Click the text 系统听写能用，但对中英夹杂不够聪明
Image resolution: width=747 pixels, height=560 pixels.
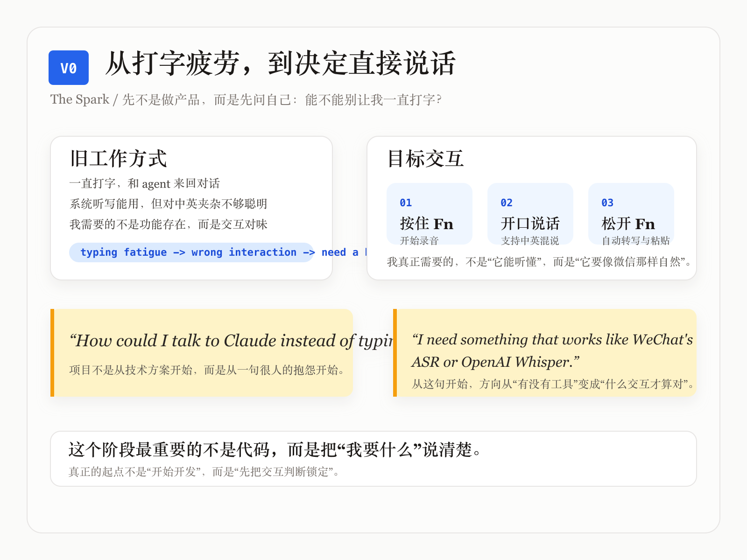coord(168,204)
